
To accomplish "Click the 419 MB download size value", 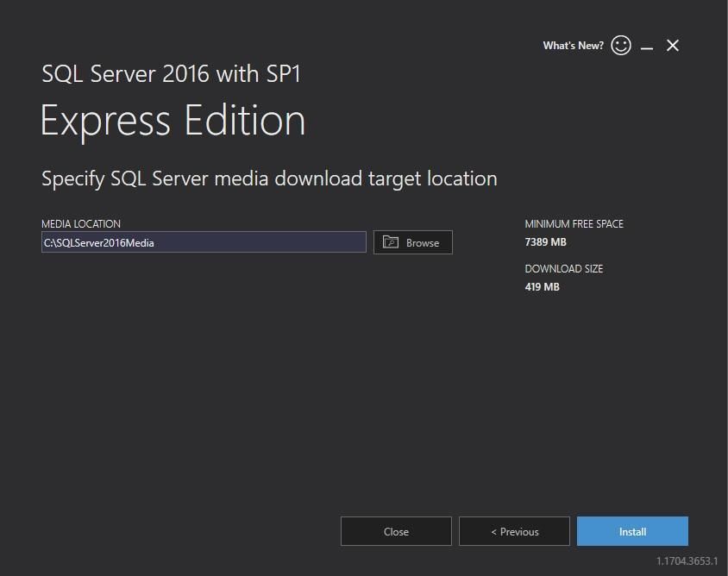I will pos(542,286).
